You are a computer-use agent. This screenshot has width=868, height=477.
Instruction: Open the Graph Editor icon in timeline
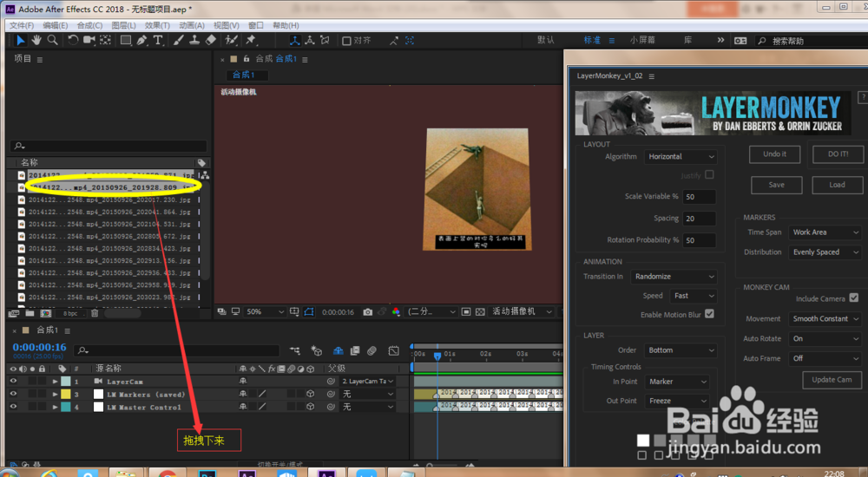[x=393, y=351]
